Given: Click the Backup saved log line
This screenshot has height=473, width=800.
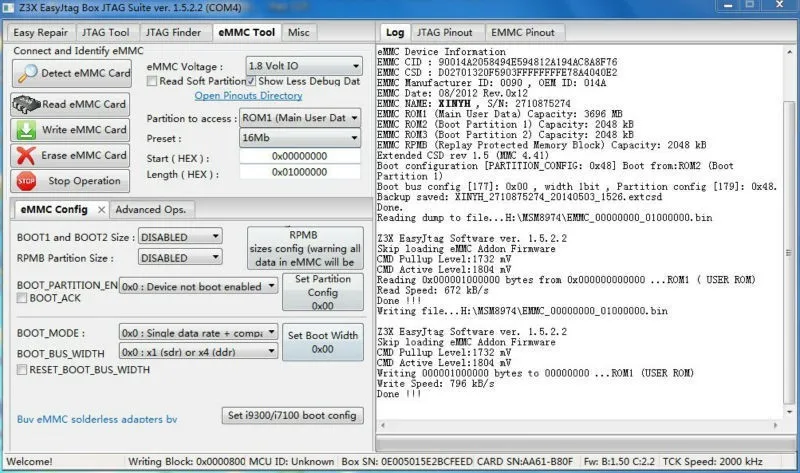Looking at the screenshot, I should click(x=519, y=197).
